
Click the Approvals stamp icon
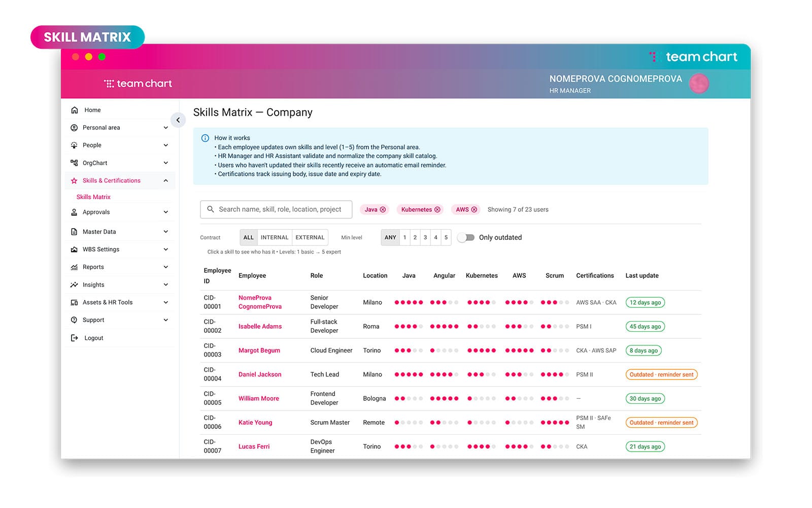(74, 212)
